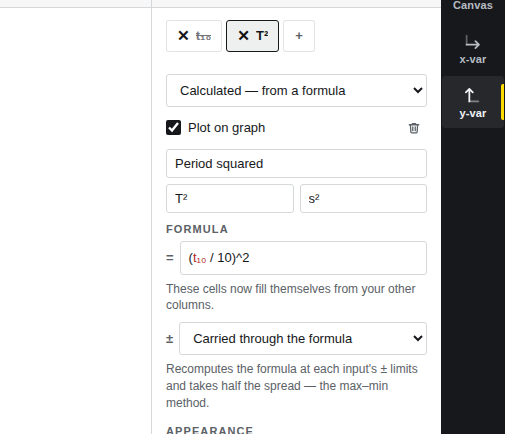Click the t₁₀ token inside the formula
Image resolution: width=505 pixels, height=434 pixels.
tap(200, 259)
